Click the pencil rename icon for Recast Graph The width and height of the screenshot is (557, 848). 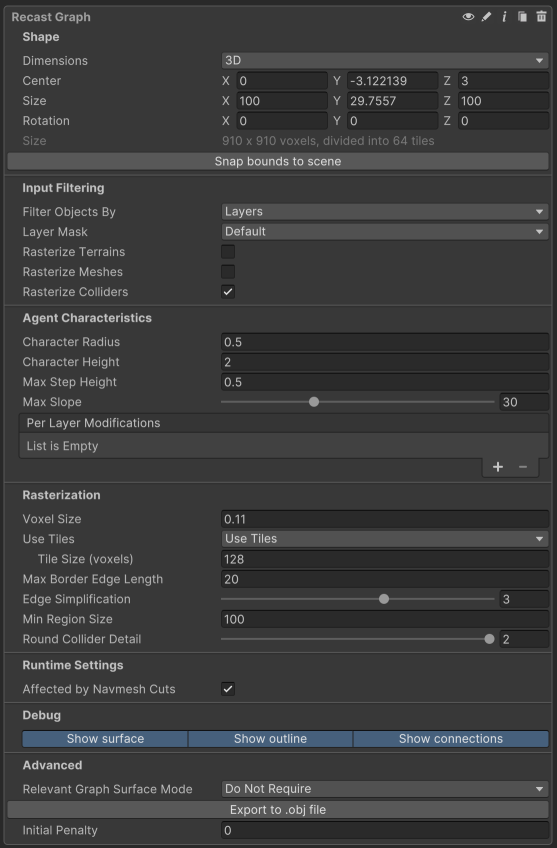point(486,17)
